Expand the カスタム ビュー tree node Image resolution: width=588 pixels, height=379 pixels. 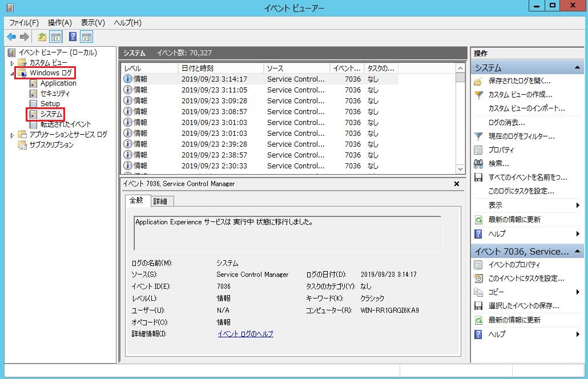pyautogui.click(x=13, y=63)
